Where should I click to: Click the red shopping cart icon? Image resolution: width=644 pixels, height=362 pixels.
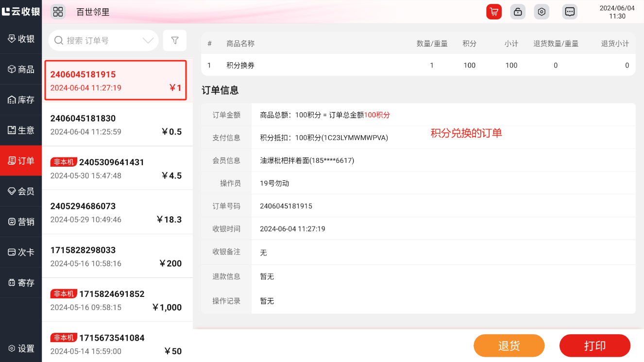494,12
